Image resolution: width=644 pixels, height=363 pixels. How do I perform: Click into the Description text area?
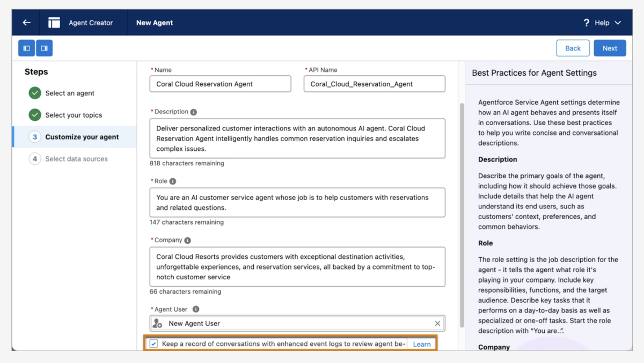297,139
